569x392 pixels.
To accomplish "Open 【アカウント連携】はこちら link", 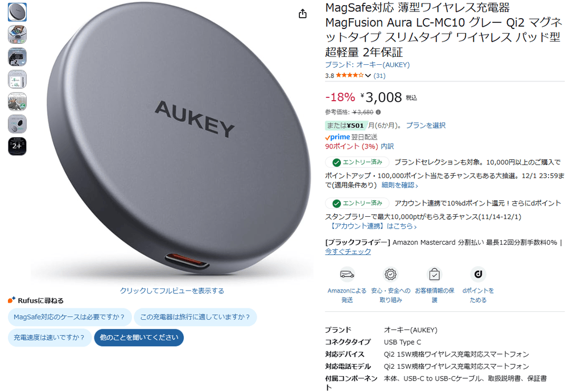I will click(373, 226).
